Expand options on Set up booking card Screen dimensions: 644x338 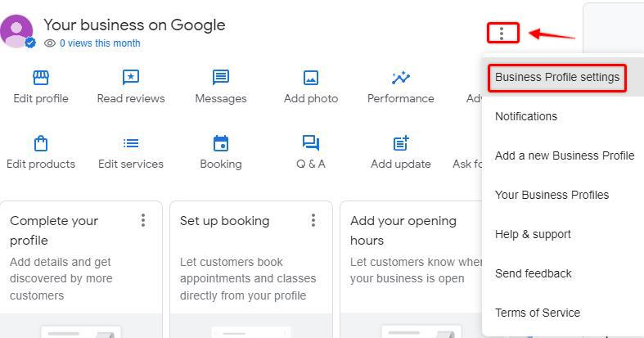coord(313,220)
